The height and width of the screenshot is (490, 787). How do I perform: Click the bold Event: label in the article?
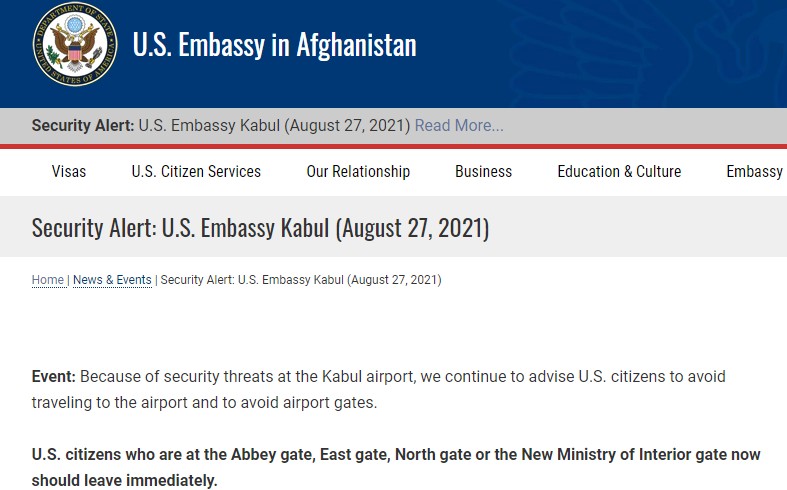[54, 377]
